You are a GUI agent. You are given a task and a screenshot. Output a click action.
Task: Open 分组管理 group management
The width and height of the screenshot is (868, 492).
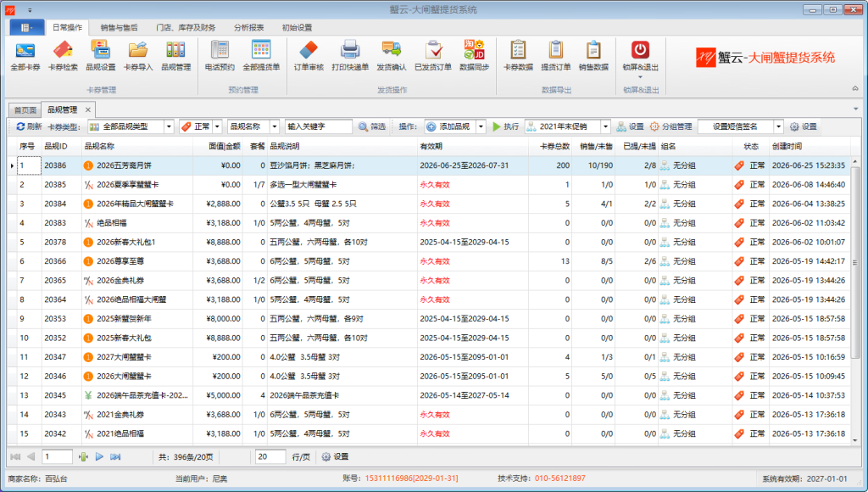click(670, 127)
